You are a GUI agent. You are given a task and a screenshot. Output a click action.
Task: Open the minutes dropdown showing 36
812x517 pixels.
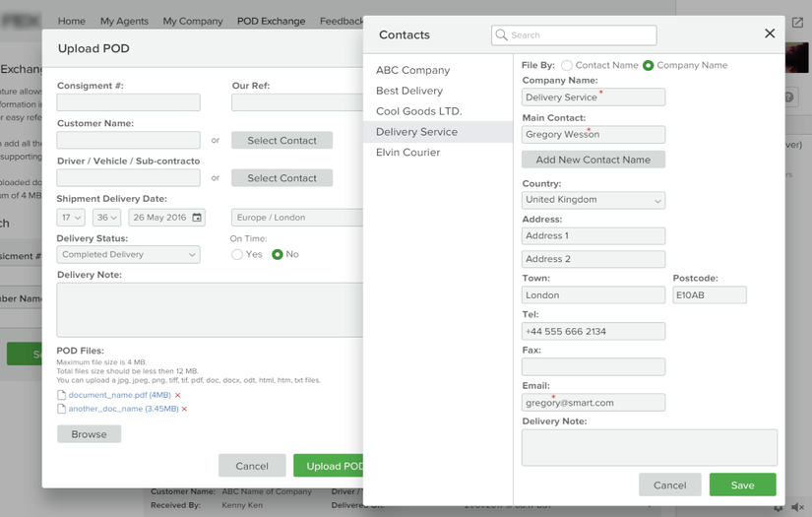pyautogui.click(x=106, y=218)
